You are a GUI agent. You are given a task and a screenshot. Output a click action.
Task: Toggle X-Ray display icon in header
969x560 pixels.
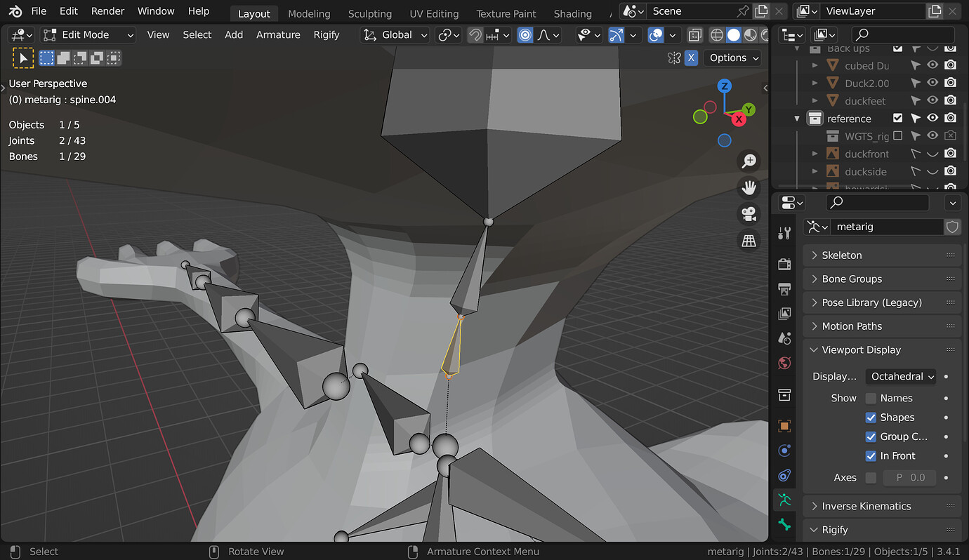(x=694, y=35)
